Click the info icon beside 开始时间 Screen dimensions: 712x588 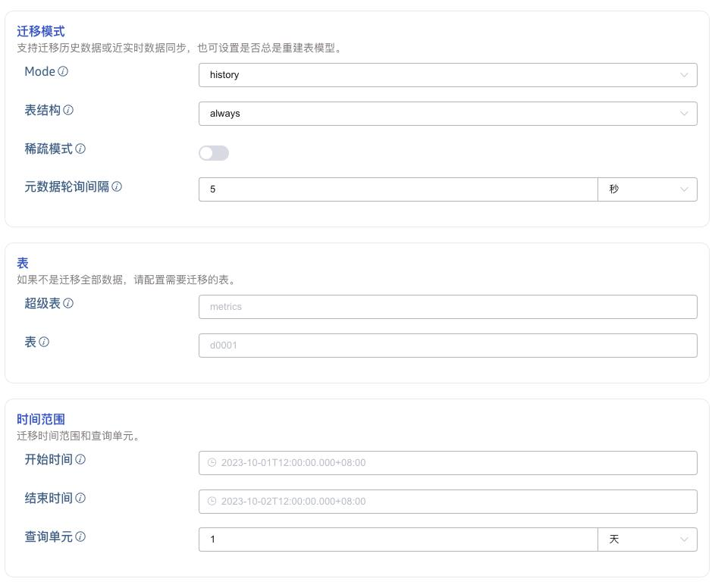click(x=80, y=459)
